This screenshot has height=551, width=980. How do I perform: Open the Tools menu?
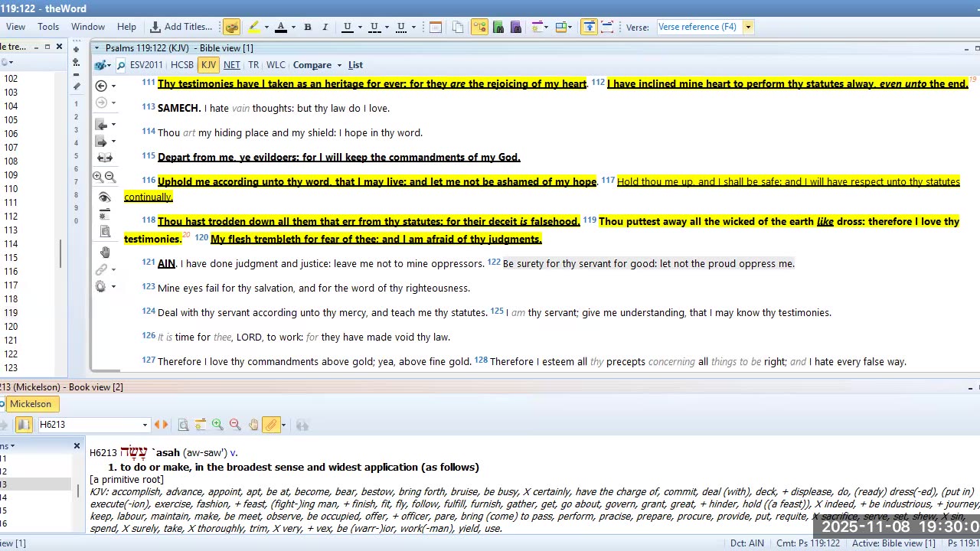click(x=48, y=27)
